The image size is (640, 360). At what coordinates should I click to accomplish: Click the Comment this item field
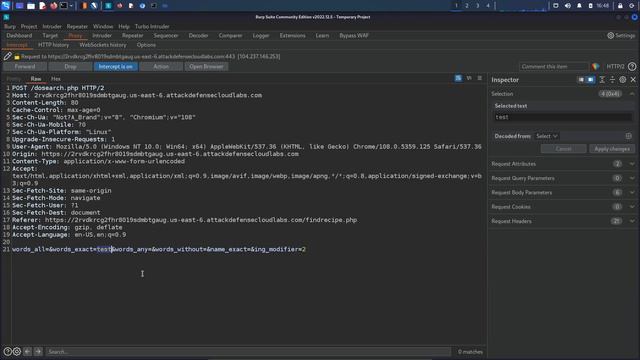[x=554, y=67]
